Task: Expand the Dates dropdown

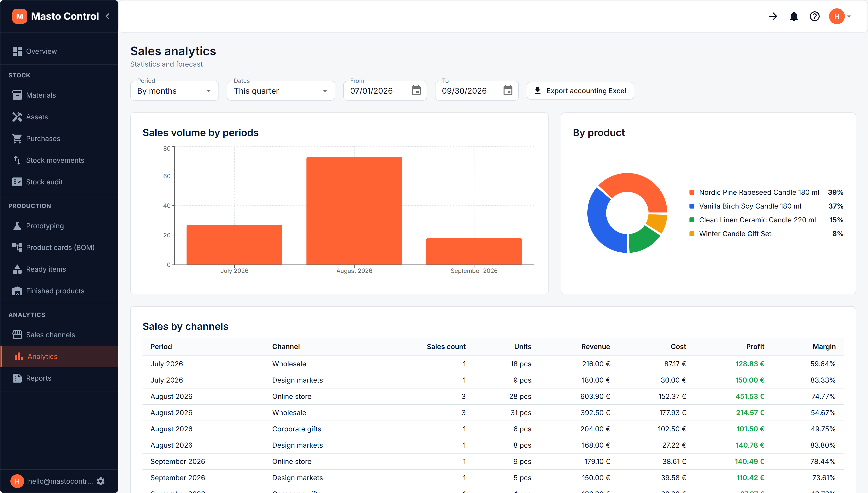Action: tap(281, 91)
